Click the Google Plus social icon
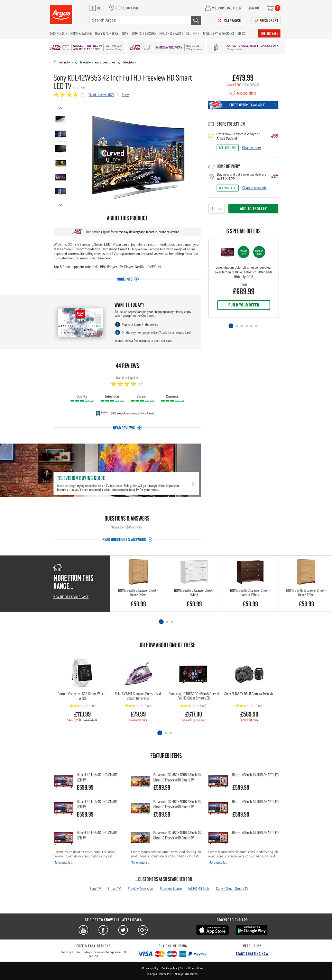 [x=143, y=930]
